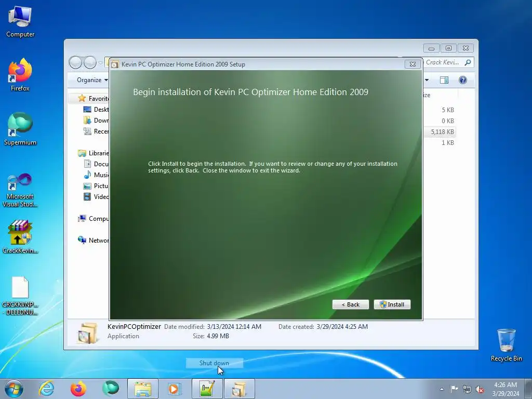Select Libraries in Explorer navigation pane
This screenshot has height=399, width=532.
[93, 153]
